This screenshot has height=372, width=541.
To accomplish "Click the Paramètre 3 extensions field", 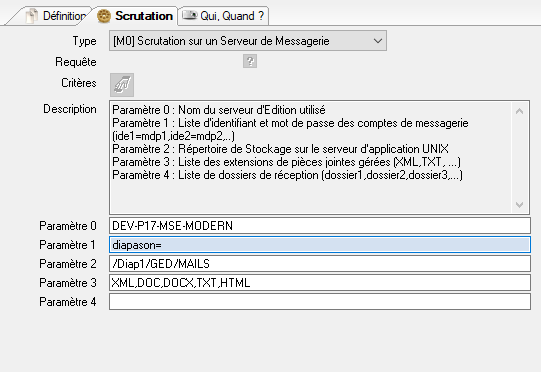I will coord(320,283).
